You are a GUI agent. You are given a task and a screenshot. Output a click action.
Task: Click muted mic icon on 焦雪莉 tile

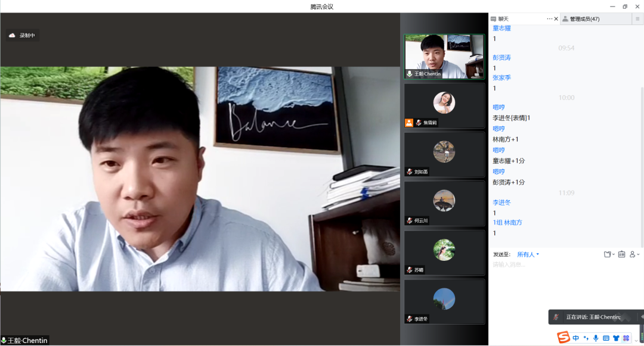(x=419, y=123)
